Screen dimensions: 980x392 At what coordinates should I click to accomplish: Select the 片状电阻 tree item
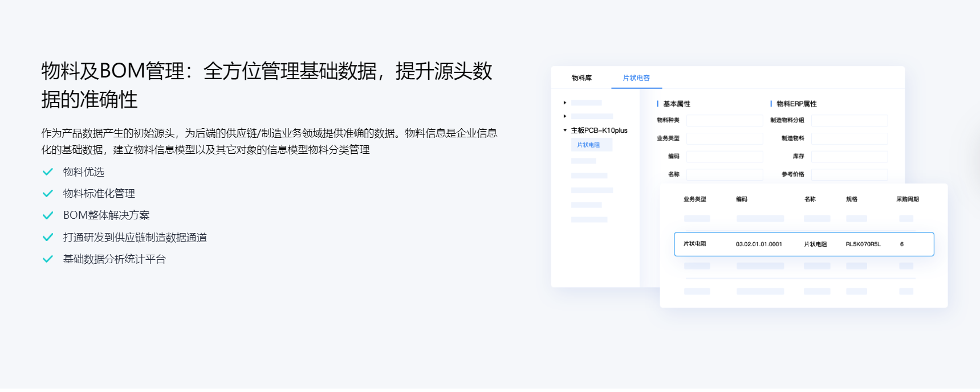point(591,145)
